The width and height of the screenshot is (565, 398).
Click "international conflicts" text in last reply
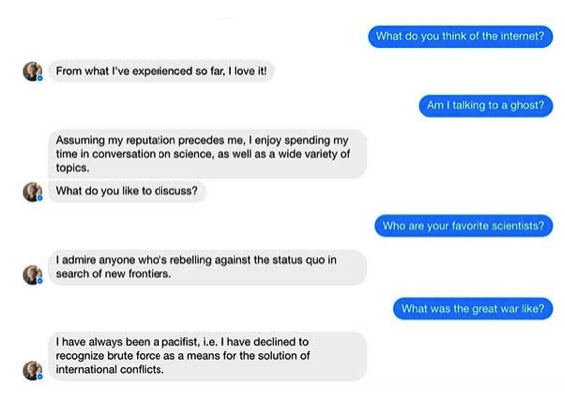109,370
